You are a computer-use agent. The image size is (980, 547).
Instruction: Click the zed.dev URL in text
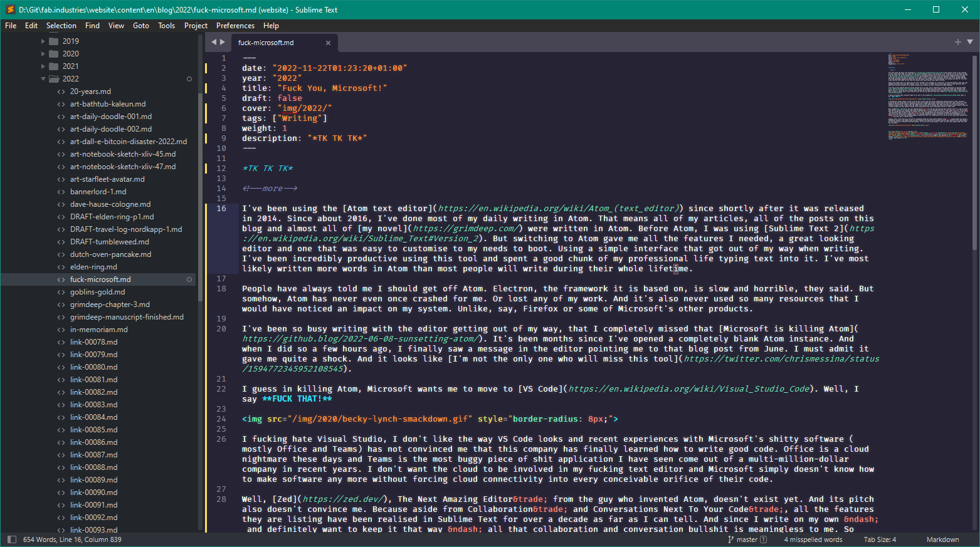pyautogui.click(x=343, y=499)
